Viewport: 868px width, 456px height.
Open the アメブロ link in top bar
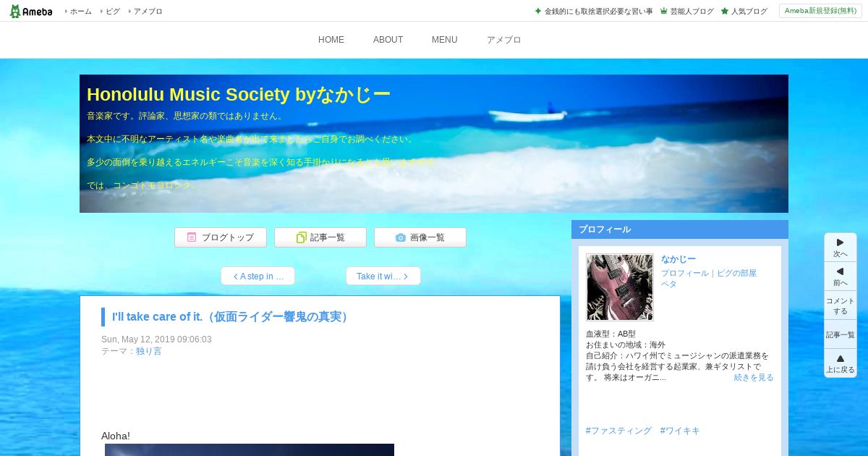148,12
